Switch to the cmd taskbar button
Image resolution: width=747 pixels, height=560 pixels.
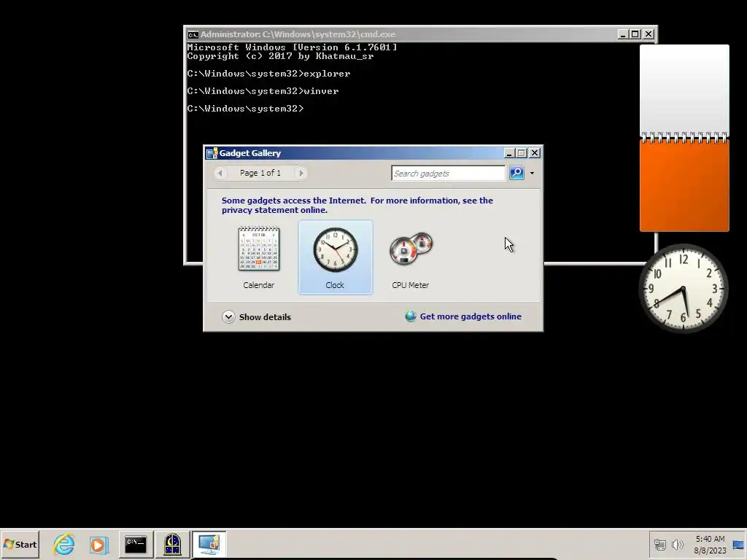coord(136,544)
